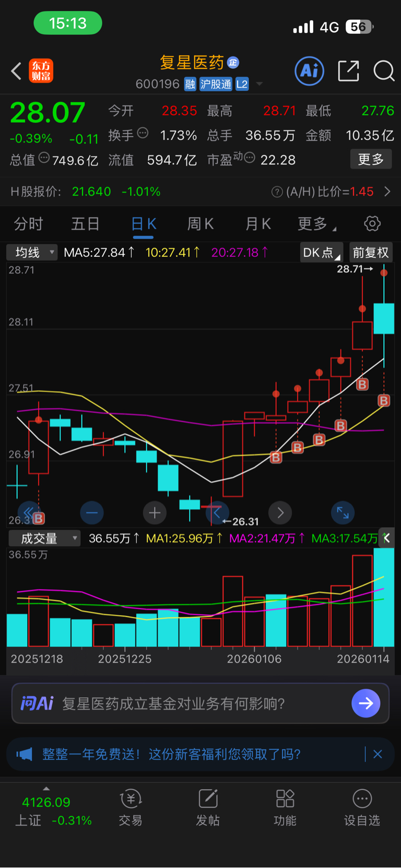Tap the MA1:25.96万 volume average

184,538
